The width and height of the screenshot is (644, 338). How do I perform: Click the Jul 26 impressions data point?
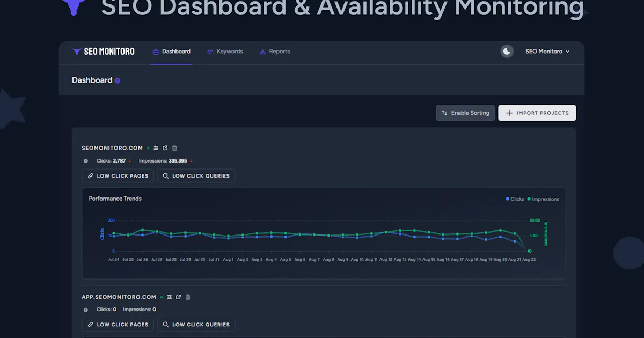[142, 230]
